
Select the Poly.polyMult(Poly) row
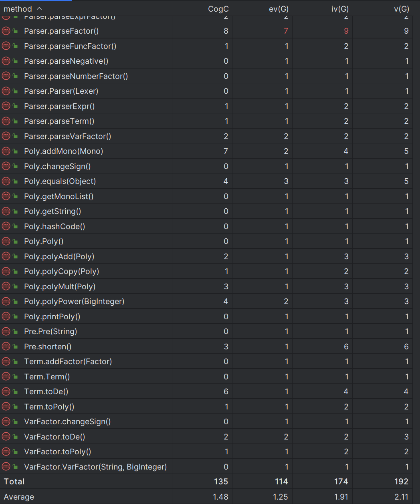tap(210, 286)
